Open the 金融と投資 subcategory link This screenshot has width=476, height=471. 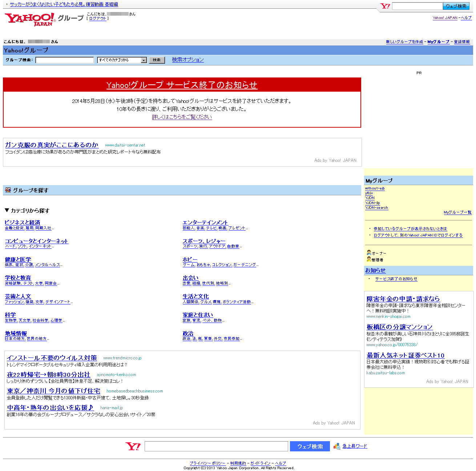pos(14,228)
